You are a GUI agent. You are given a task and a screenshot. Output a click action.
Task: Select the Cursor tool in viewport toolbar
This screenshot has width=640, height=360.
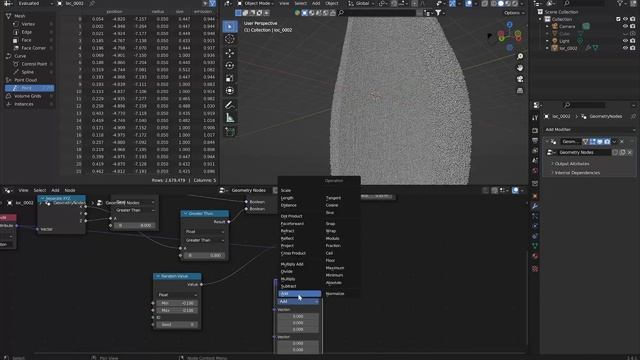coord(230,39)
